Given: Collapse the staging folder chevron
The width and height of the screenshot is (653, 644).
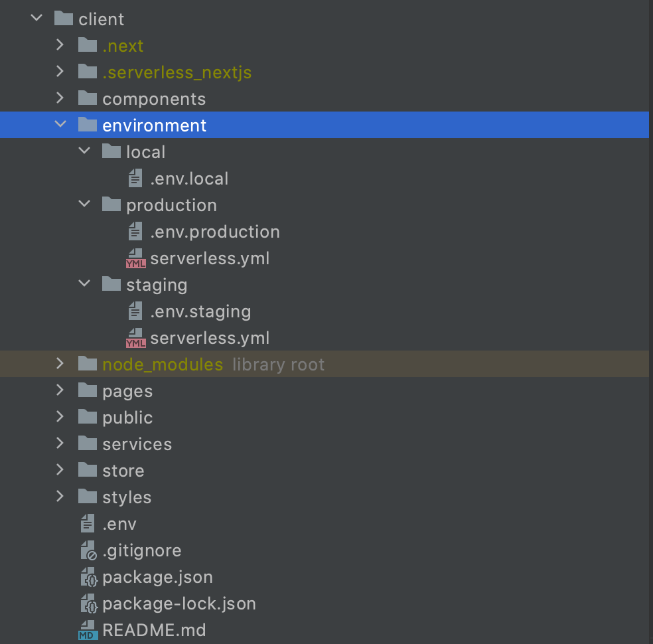Looking at the screenshot, I should (84, 284).
